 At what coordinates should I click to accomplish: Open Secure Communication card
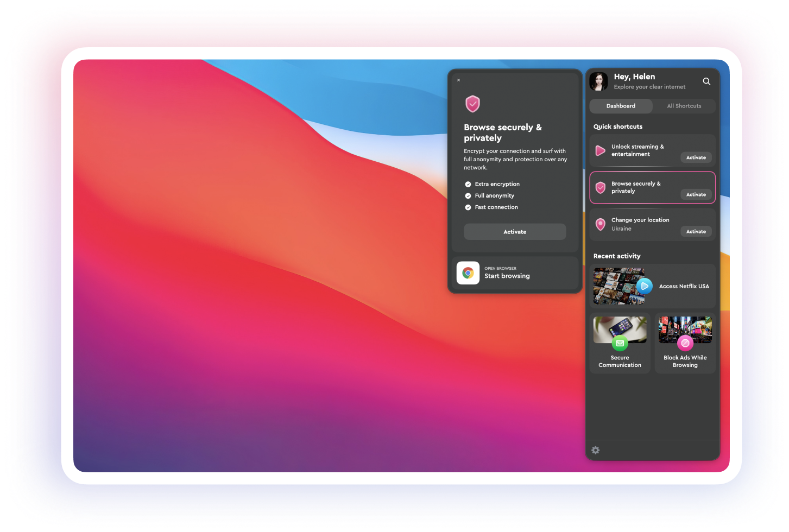tap(620, 343)
